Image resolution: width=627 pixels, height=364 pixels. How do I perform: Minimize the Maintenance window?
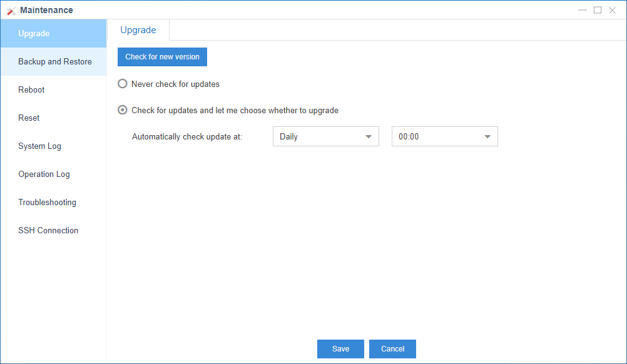[583, 10]
